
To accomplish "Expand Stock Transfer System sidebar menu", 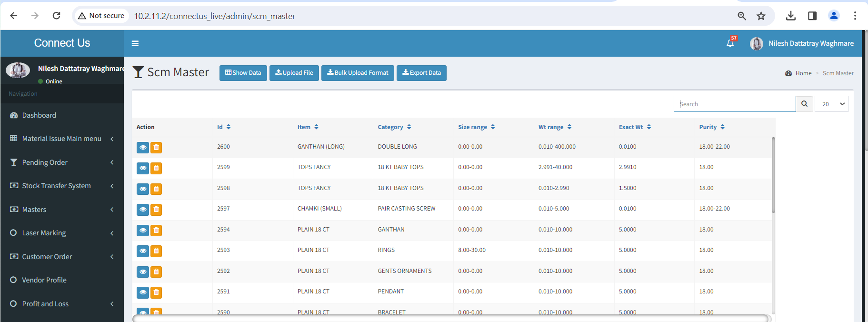I will [62, 186].
